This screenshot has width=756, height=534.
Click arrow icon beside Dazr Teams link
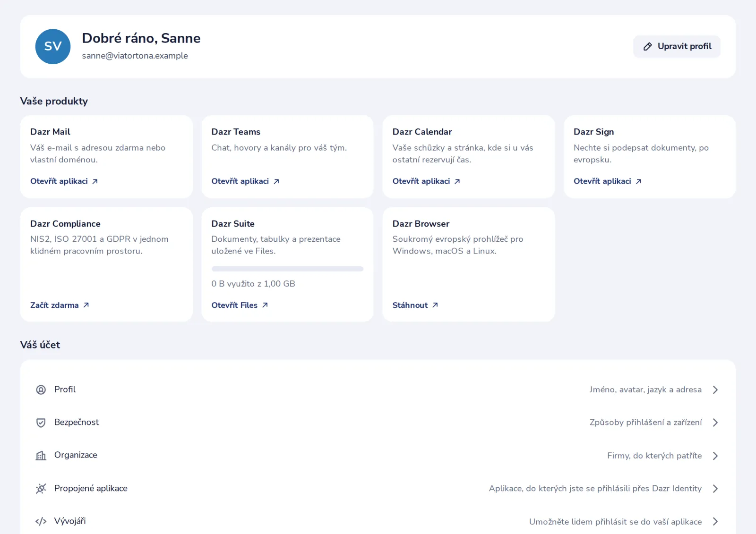tap(276, 181)
